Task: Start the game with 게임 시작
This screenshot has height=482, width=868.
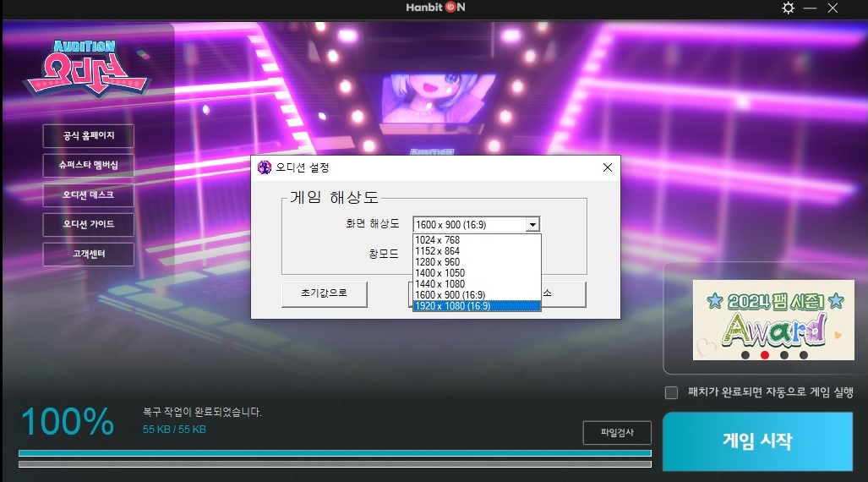Action: tap(757, 441)
